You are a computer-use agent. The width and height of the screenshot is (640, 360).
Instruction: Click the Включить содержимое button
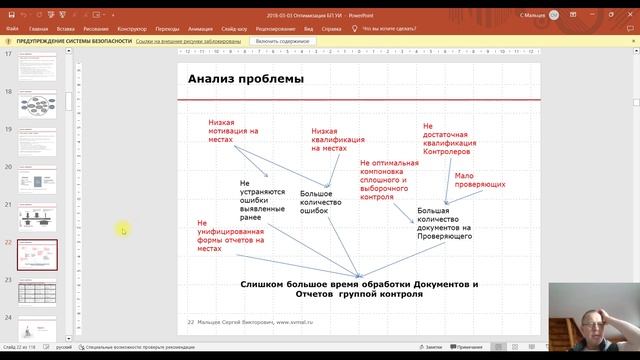click(x=282, y=41)
